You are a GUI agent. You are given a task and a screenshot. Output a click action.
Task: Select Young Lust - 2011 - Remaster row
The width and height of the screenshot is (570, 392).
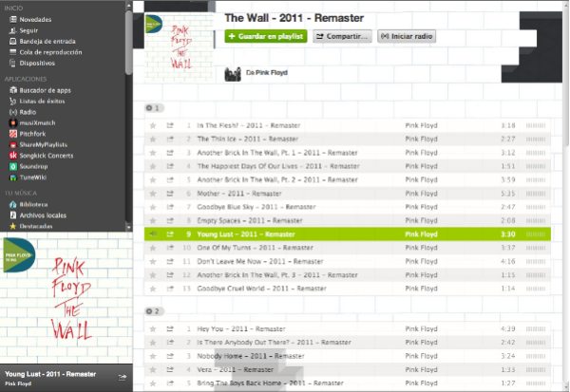pos(348,234)
